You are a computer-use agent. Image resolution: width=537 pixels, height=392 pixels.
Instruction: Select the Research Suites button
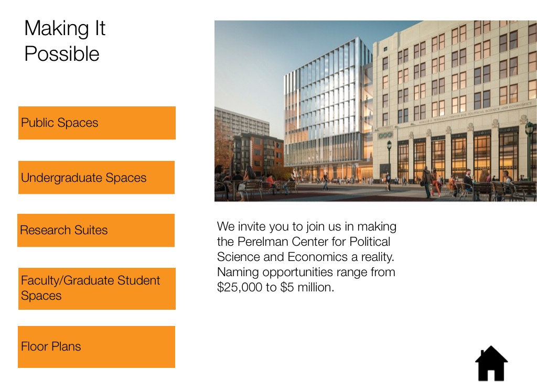pos(95,230)
